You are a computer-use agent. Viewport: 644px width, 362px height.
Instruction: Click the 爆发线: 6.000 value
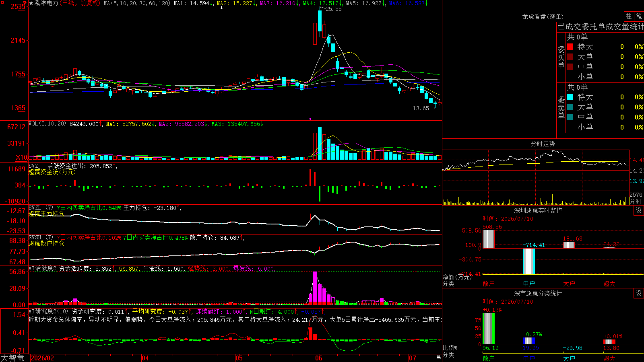[254, 269]
